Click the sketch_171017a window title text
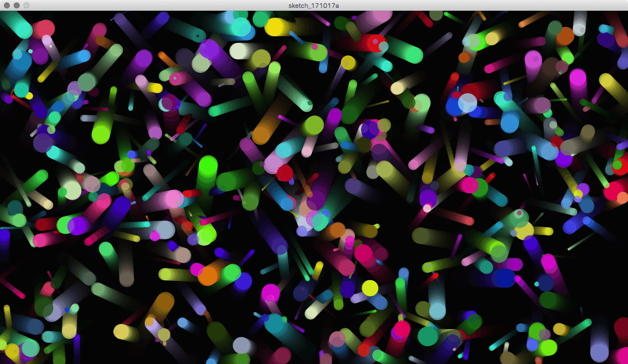Image resolution: width=628 pixels, height=364 pixels. (314, 5)
